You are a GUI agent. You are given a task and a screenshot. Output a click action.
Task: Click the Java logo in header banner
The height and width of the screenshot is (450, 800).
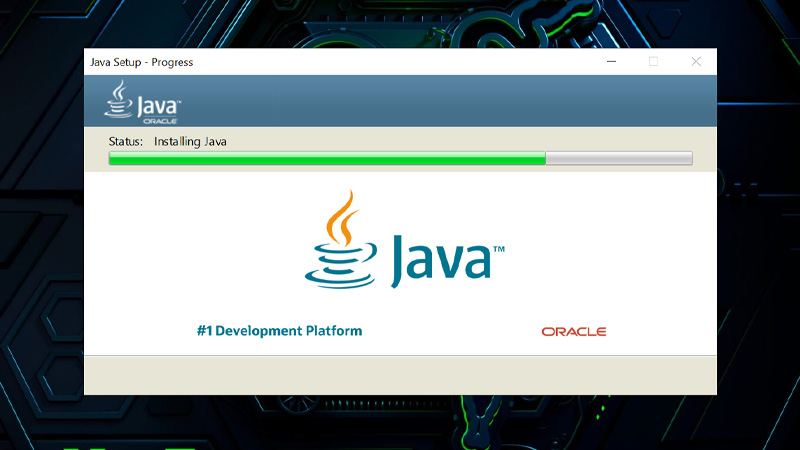pyautogui.click(x=142, y=102)
